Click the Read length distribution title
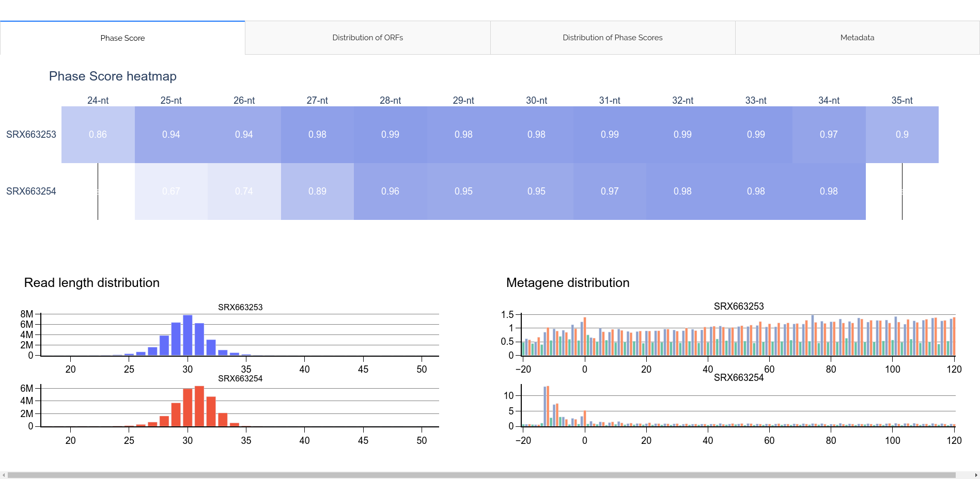 click(91, 283)
